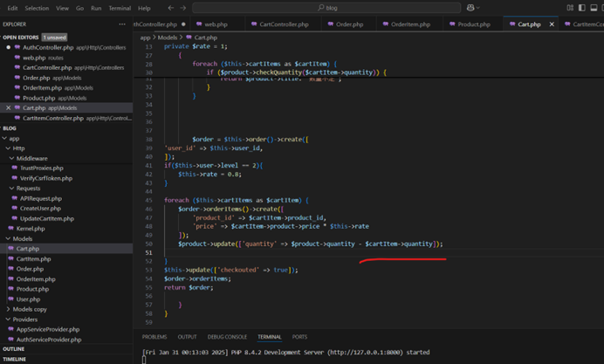The image size is (604, 364).
Task: Close Cart.php in Open Editors list
Action: 9,108
